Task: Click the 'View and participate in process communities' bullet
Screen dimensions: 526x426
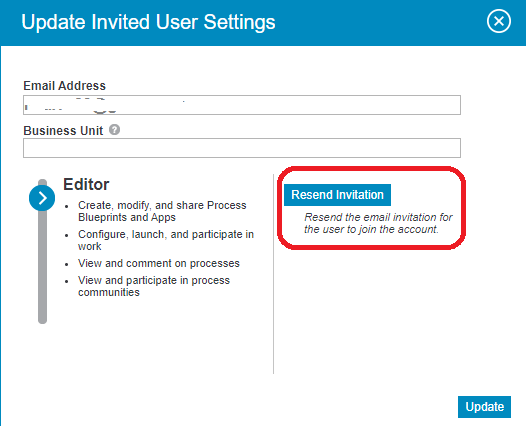Action: (x=154, y=286)
